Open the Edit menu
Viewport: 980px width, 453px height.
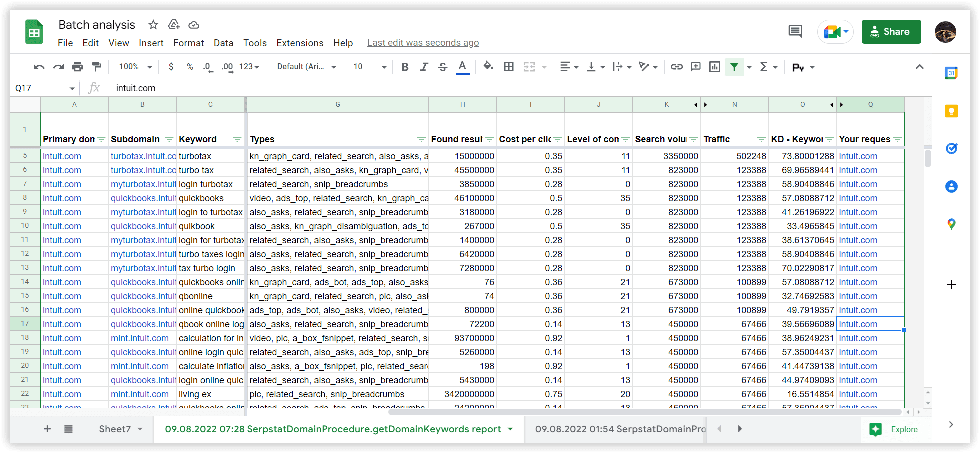pyautogui.click(x=91, y=43)
